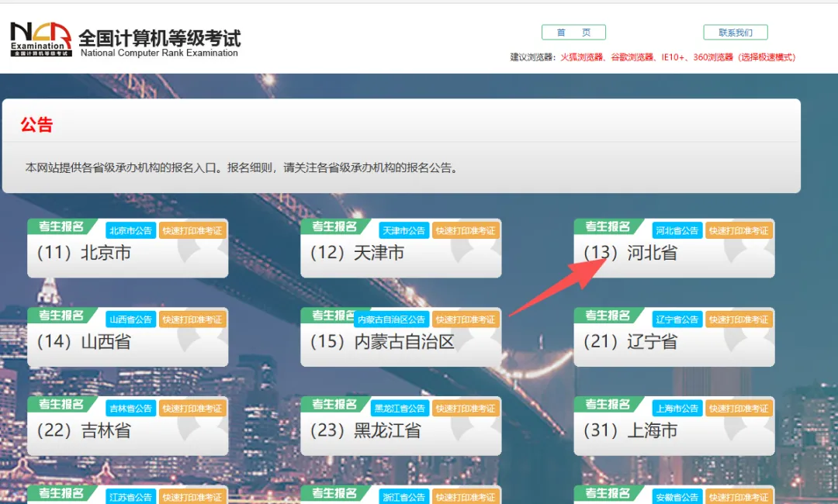The width and height of the screenshot is (838, 504).
Task: Open the 上海市公告 notice
Action: coord(677,409)
